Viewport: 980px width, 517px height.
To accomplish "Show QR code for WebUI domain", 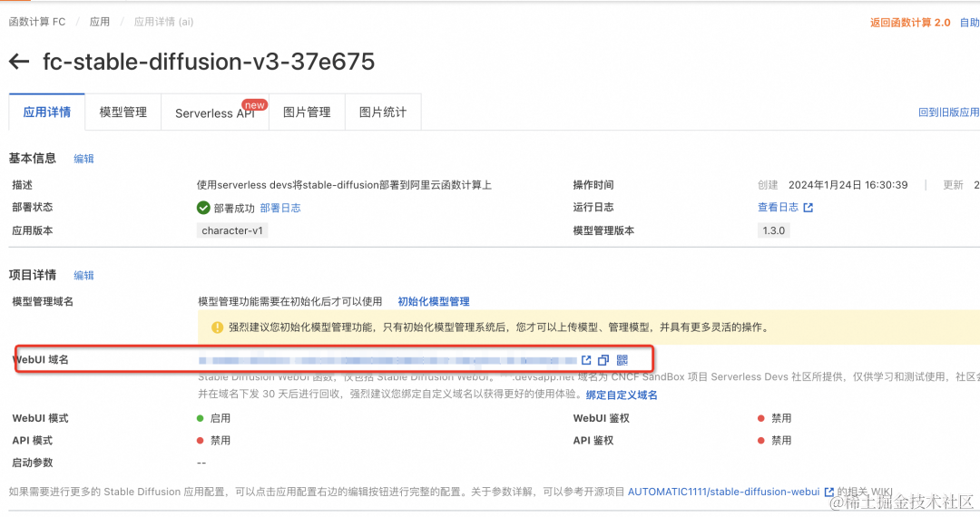I will tap(622, 360).
